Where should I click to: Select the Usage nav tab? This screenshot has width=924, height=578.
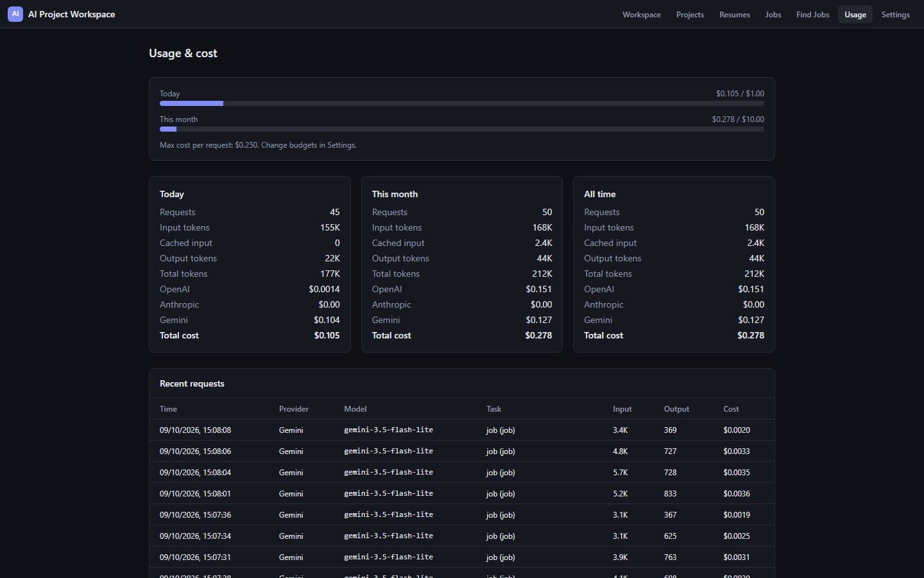pyautogui.click(x=855, y=14)
